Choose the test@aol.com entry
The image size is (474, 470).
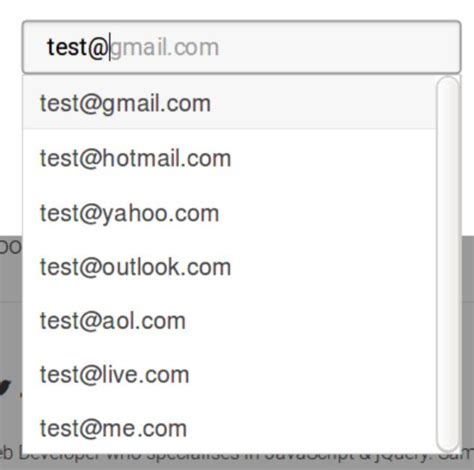pyautogui.click(x=229, y=321)
